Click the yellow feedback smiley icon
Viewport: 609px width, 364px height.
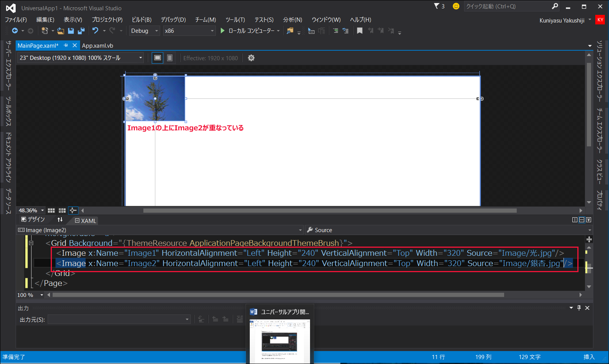(456, 6)
